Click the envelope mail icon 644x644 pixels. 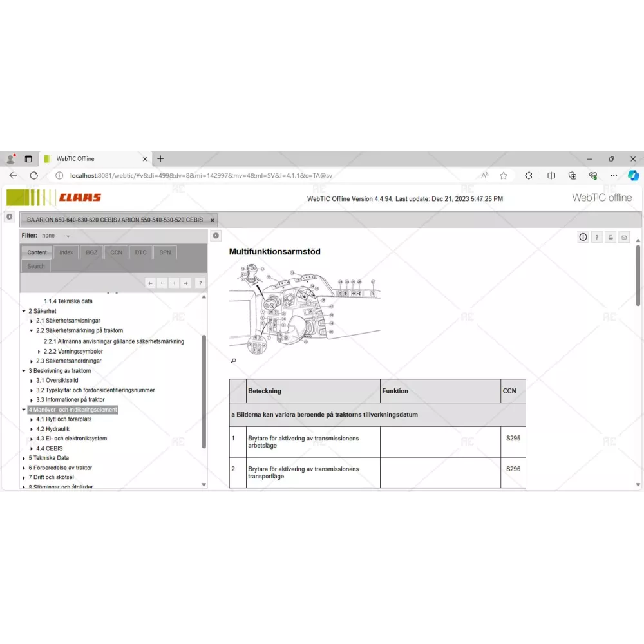623,237
